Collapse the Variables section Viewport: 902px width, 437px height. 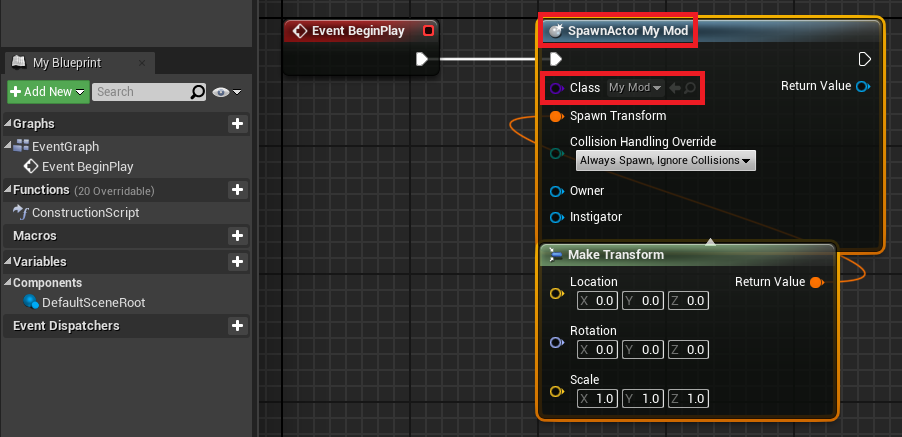8,262
